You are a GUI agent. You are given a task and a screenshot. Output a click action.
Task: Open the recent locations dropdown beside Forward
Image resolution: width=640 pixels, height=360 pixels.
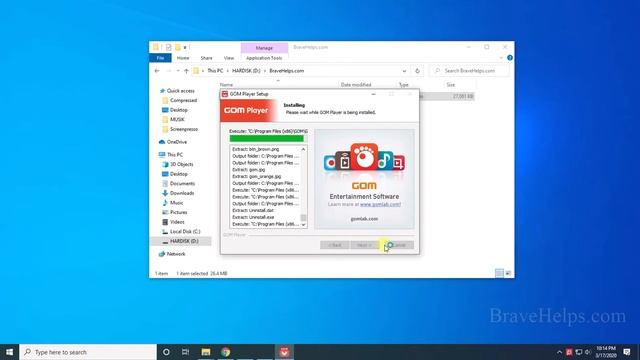point(178,71)
